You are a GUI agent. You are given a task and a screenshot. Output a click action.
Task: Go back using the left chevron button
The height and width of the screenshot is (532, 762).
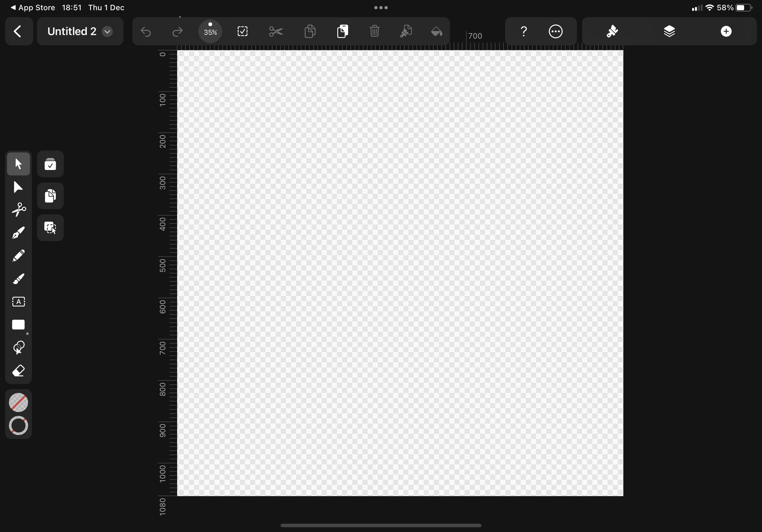19,32
